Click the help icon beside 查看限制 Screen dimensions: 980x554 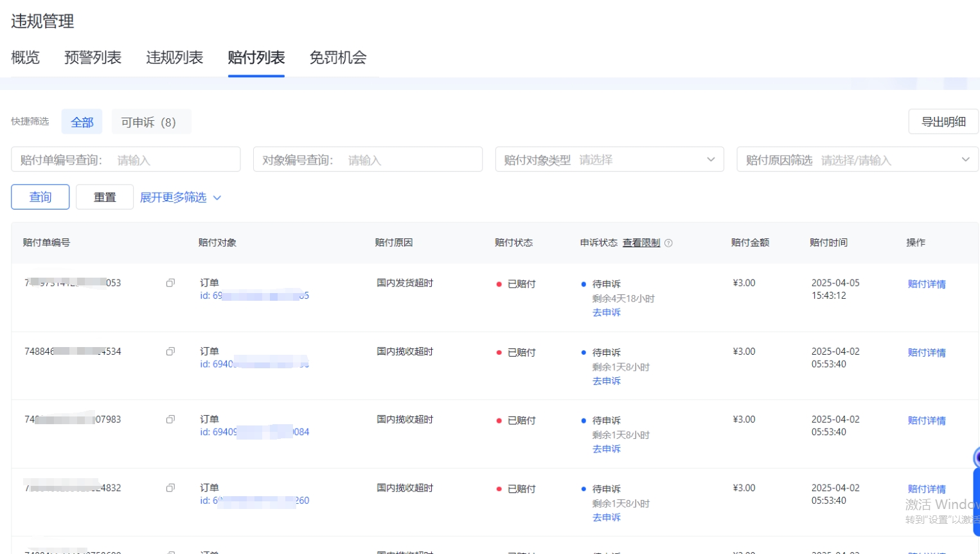coord(668,243)
